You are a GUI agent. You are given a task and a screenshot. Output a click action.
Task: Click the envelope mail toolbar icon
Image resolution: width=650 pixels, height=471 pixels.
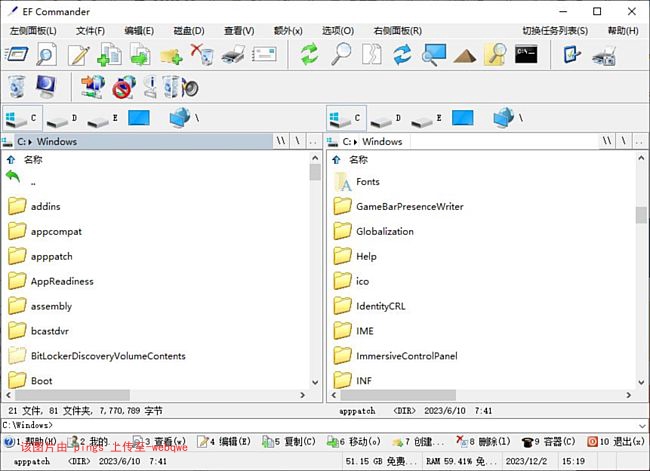point(264,54)
